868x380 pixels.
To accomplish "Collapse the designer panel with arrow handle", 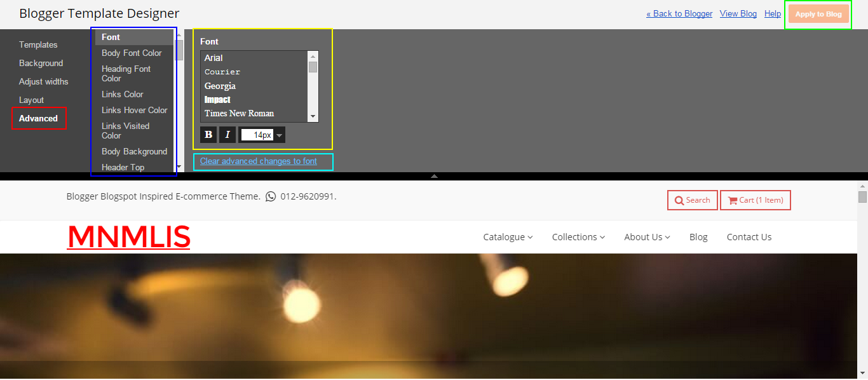I will (434, 176).
